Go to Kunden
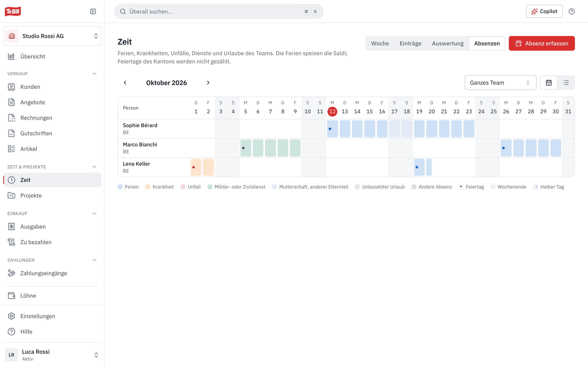 tap(52, 87)
